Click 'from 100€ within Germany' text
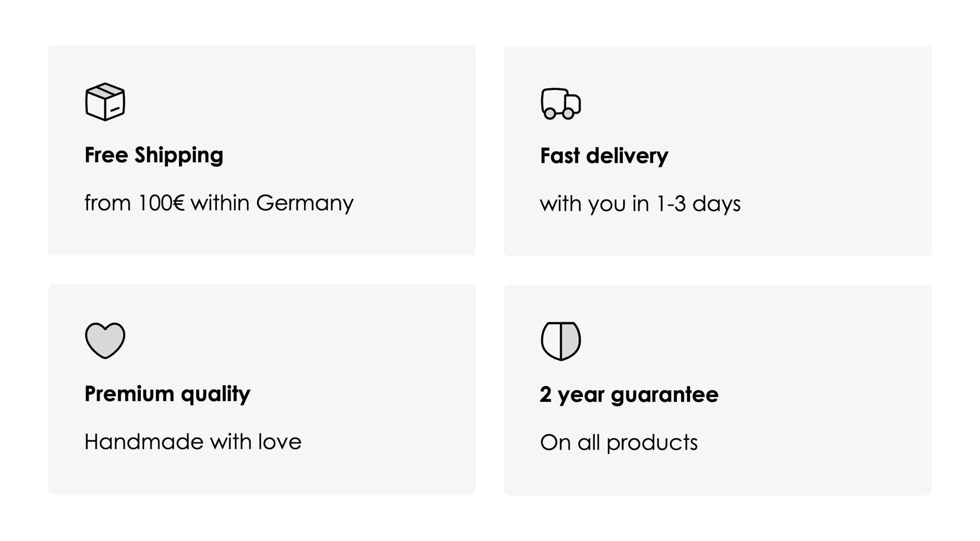980x541 pixels. pos(219,203)
